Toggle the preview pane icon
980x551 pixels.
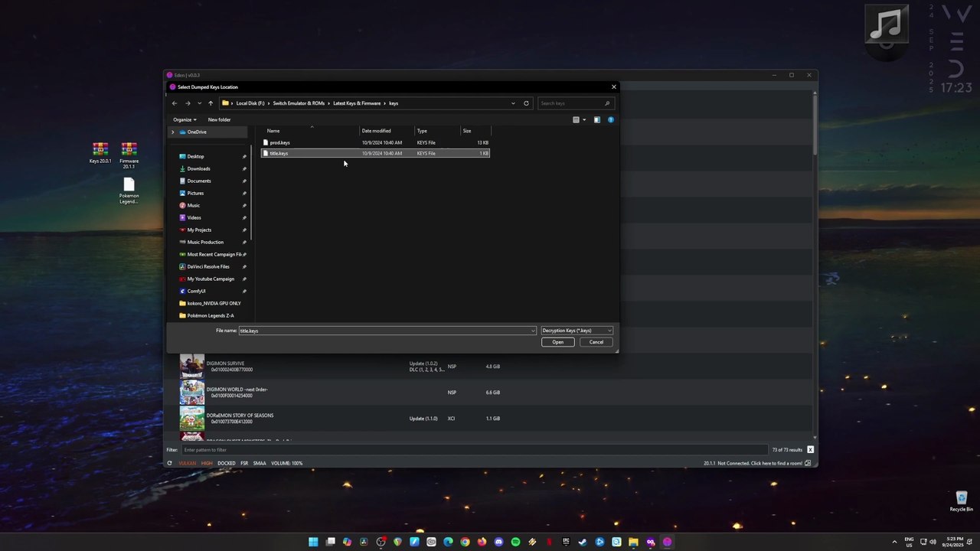(596, 120)
